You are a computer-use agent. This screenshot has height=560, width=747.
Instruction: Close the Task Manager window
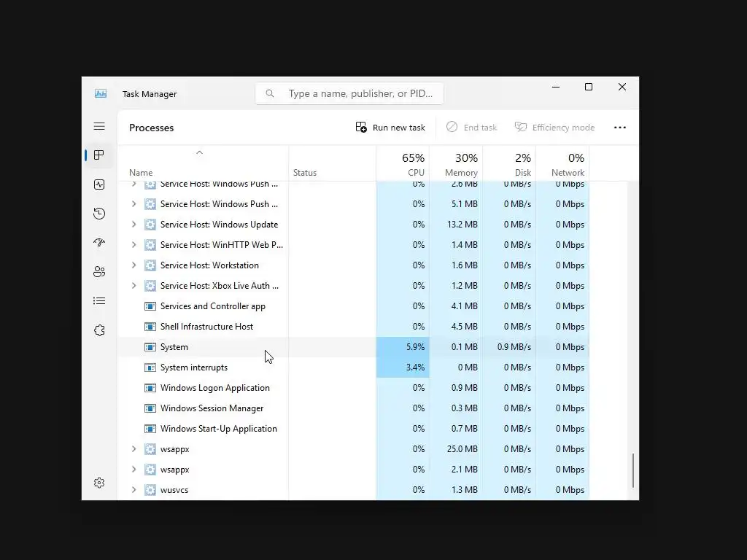click(622, 87)
